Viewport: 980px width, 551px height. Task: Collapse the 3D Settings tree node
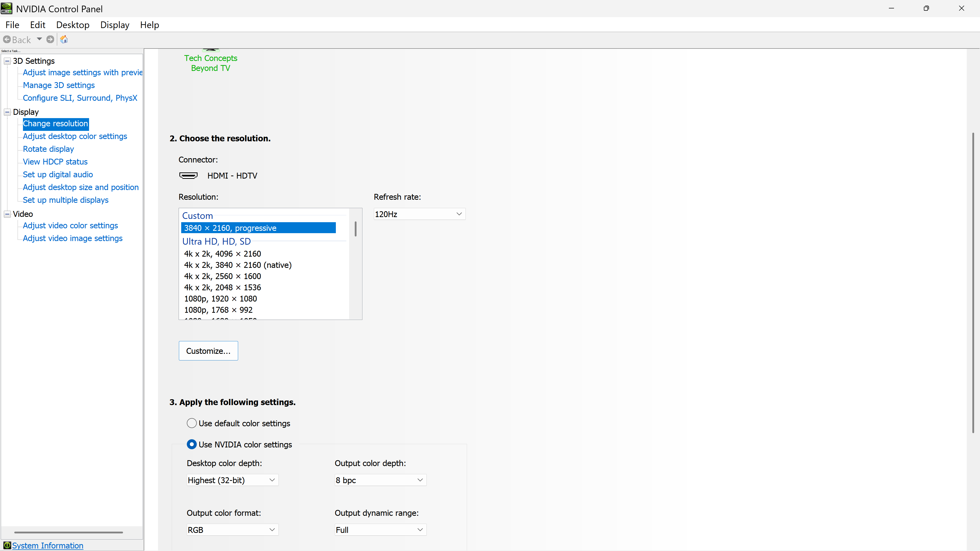coord(7,61)
